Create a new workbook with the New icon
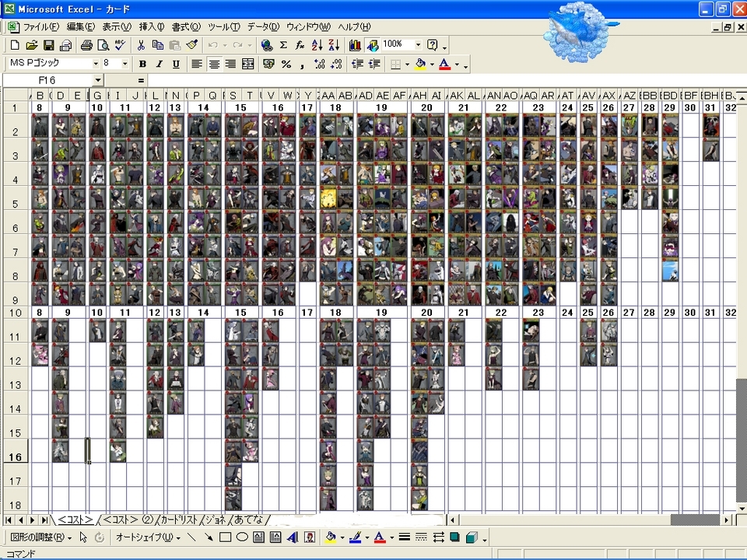The image size is (747, 560). (15, 45)
